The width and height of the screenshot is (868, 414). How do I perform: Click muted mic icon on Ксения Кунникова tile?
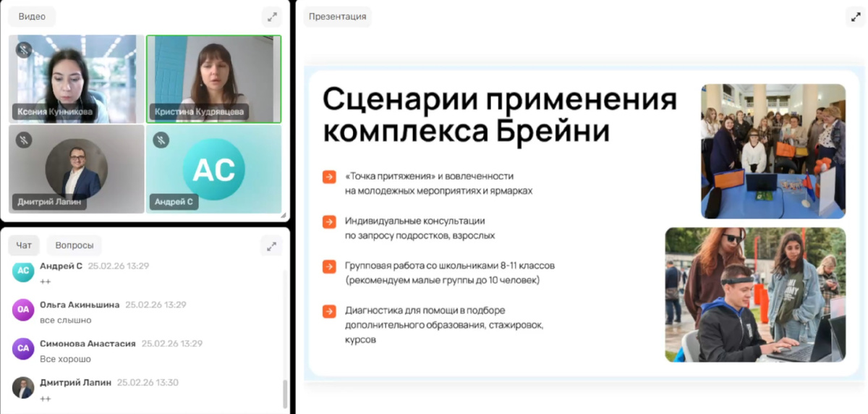coord(24,50)
